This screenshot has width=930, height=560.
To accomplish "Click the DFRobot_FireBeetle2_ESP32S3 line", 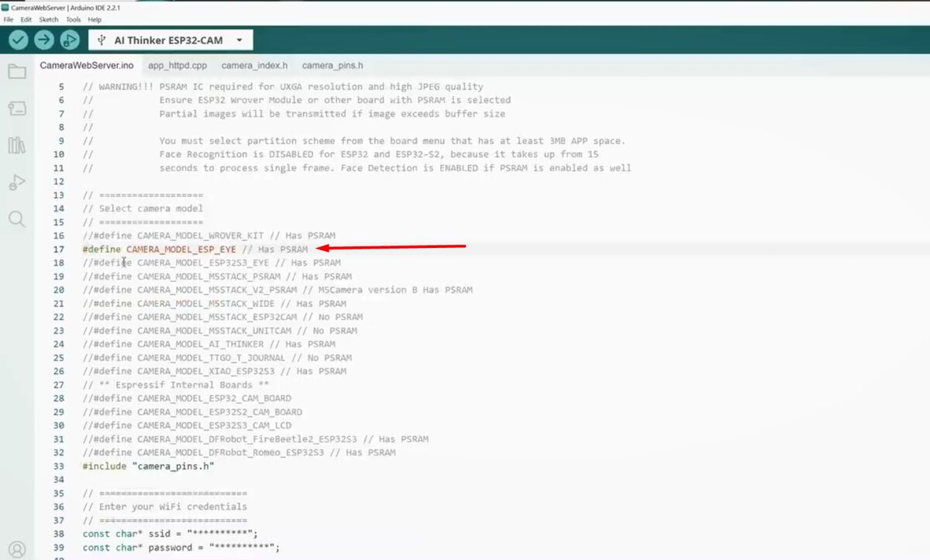I will point(255,439).
